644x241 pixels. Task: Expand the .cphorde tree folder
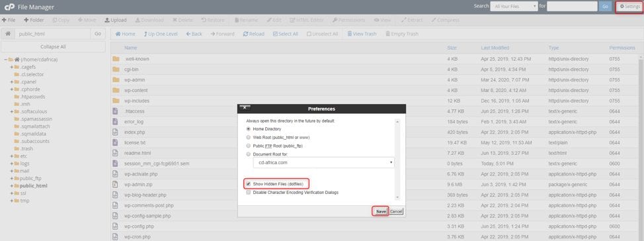point(11,89)
